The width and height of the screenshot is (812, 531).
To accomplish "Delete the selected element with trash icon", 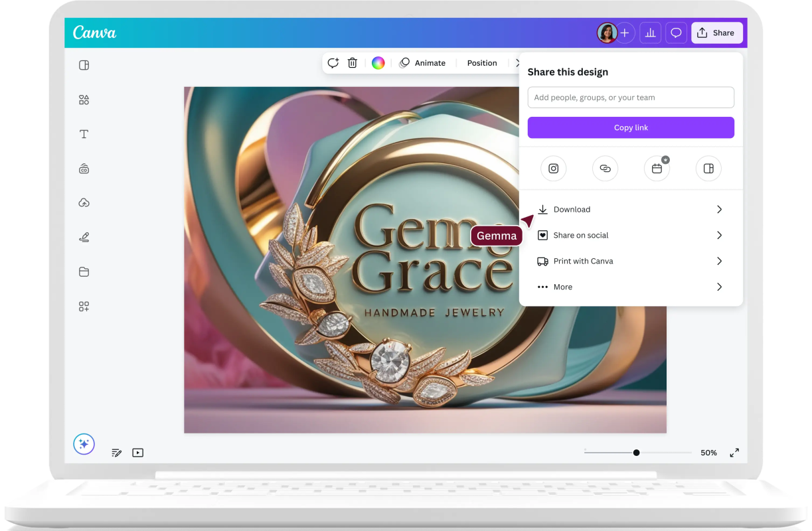I will 353,63.
